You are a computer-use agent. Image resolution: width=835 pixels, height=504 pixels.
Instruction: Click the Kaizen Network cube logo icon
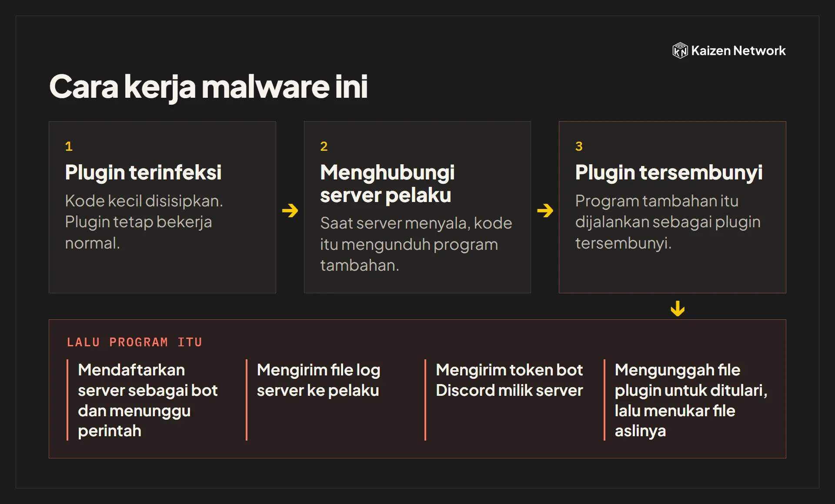click(680, 50)
